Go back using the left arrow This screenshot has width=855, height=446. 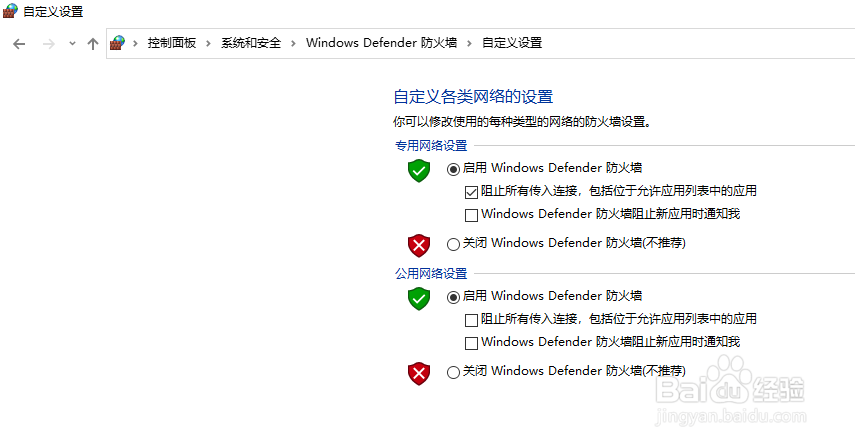click(x=19, y=44)
